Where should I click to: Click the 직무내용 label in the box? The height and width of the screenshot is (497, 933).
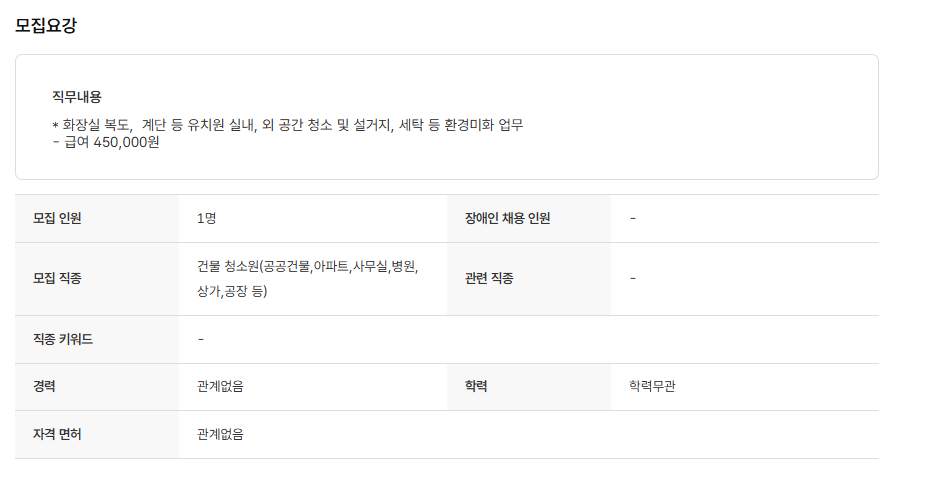pyautogui.click(x=77, y=97)
